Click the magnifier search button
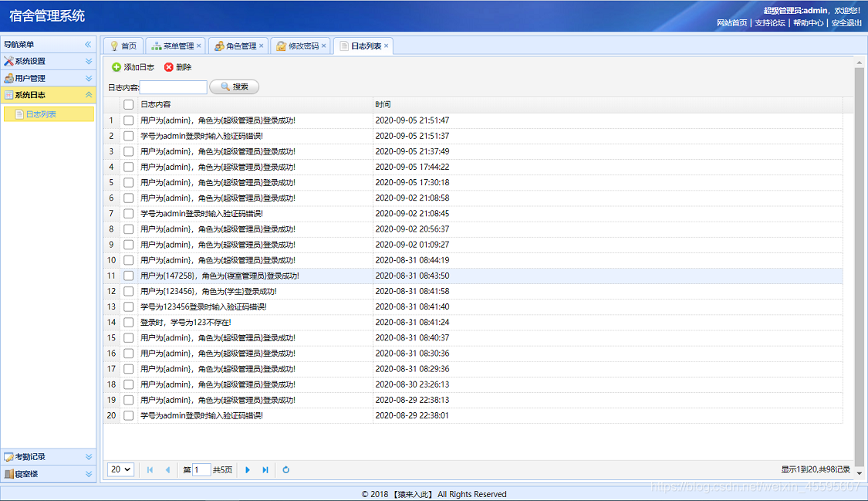The width and height of the screenshot is (868, 501). [234, 87]
